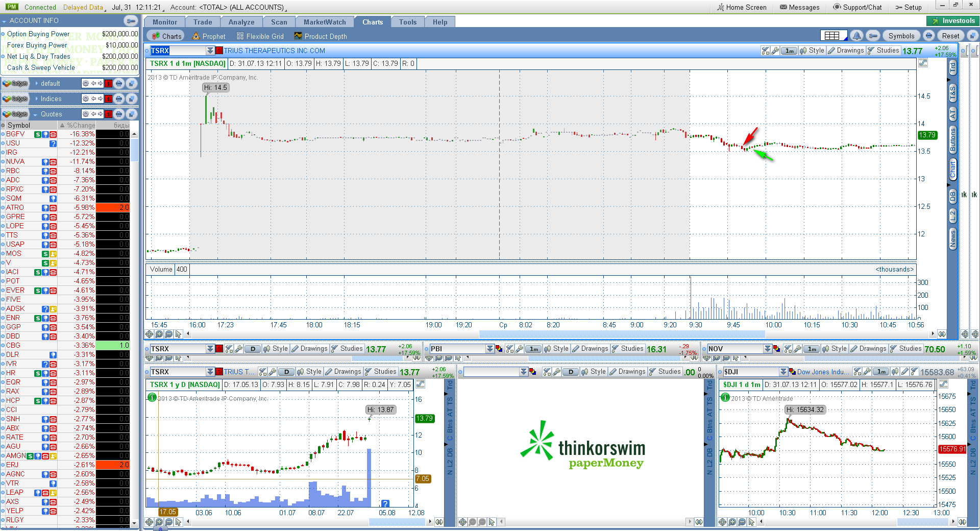Reset the chart layout
Screen dimensions: 980x531
pos(950,36)
